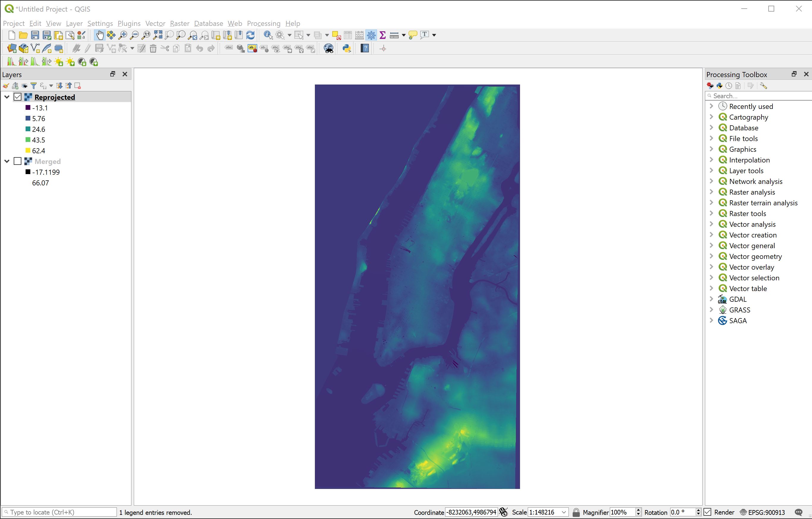Viewport: 812px width, 519px height.
Task: Open the Identify Features tool
Action: [267, 35]
